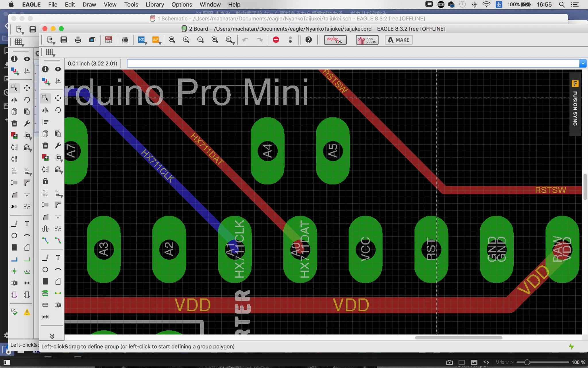This screenshot has width=588, height=368.
Task: Select the Delete trash tool in Board window
Action: [x=45, y=146]
